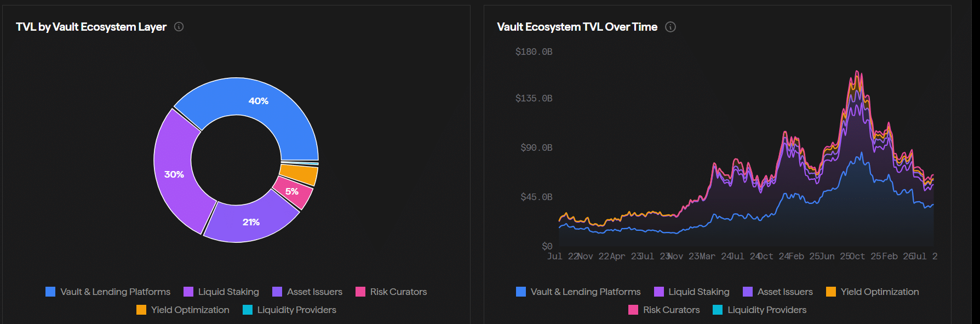Click the orange Yield Optimization donut slice
Screen dimensions: 980x324
click(x=300, y=175)
